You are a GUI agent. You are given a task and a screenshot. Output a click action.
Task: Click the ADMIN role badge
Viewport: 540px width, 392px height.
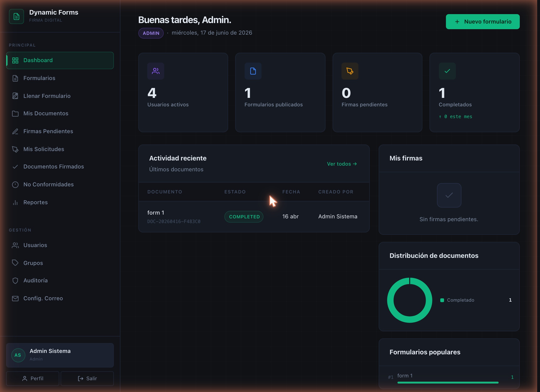coord(151,33)
